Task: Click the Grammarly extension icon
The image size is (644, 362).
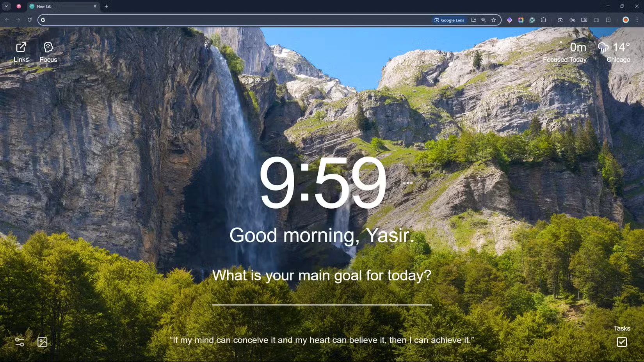Action: [x=532, y=20]
